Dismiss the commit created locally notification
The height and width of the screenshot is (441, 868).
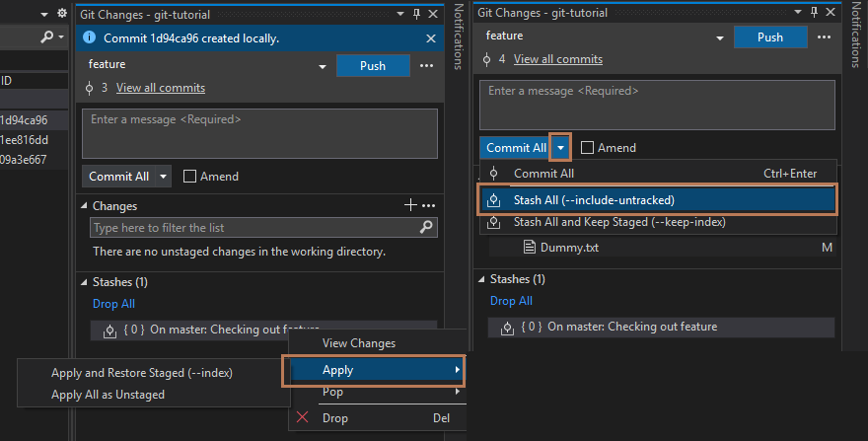[431, 38]
